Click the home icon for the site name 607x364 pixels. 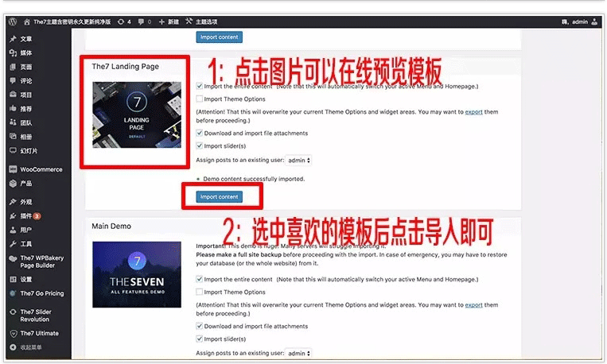pos(27,22)
